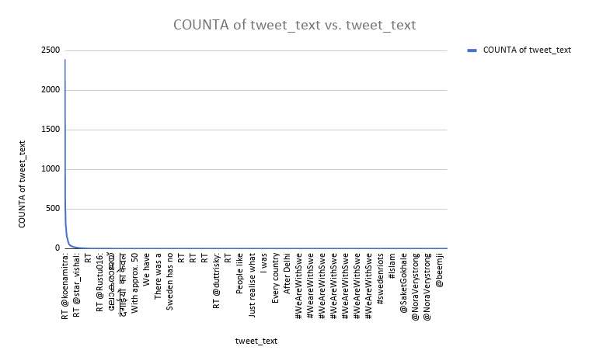
Task: Select the RT @star_vishal: axis label
Action: coord(76,285)
